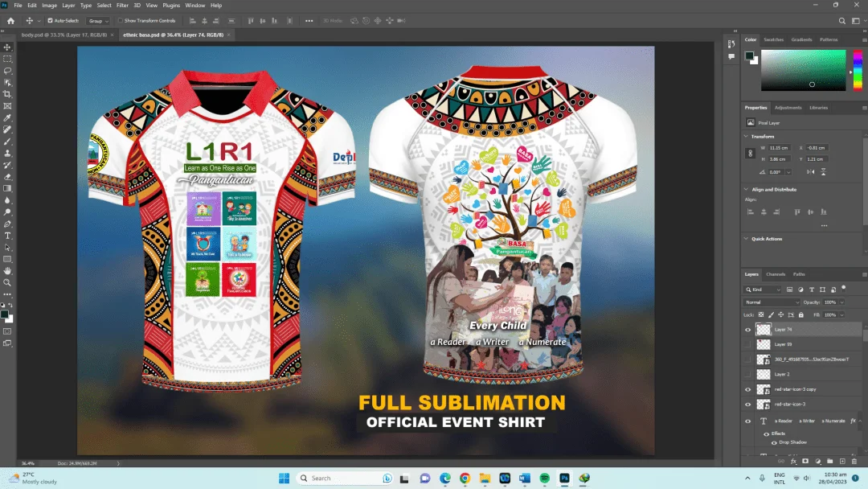
Task: Add a layer style with the fx icon
Action: [793, 462]
